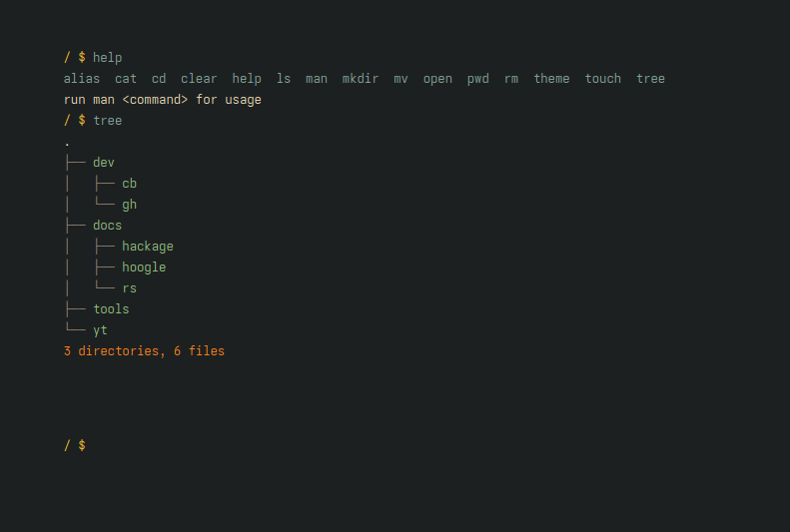Click the dev directory in tree
This screenshot has height=532, width=790.
(x=104, y=163)
